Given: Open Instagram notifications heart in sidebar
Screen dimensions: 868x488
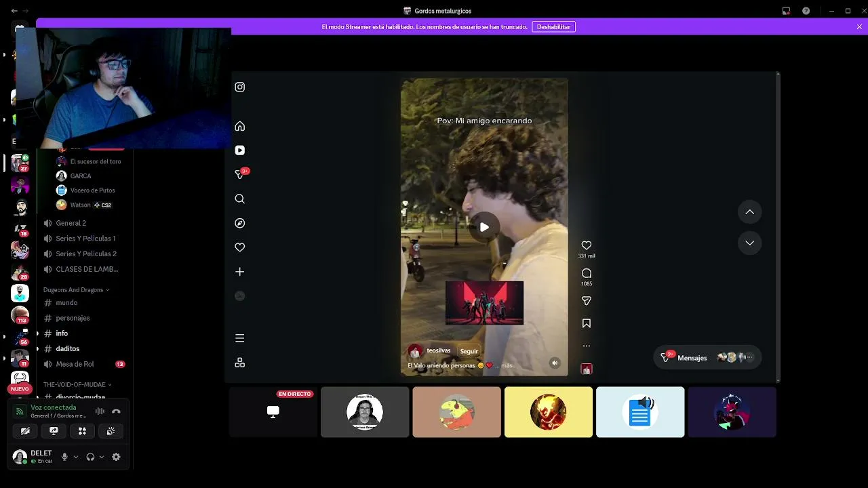Looking at the screenshot, I should tap(239, 247).
